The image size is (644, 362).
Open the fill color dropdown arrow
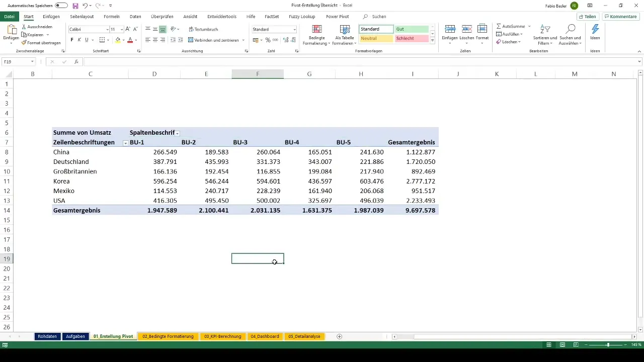(x=124, y=40)
